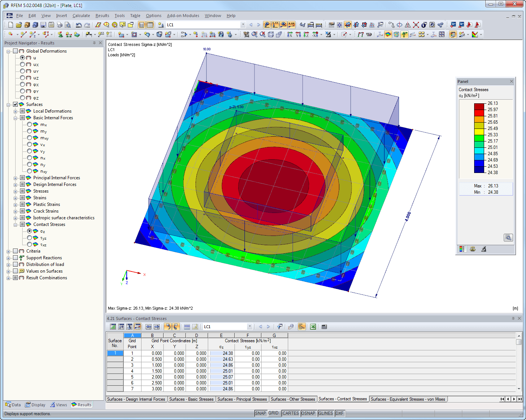Image resolution: width=526 pixels, height=420 pixels.
Task: Click the view in Z direction icon
Action: (306, 34)
